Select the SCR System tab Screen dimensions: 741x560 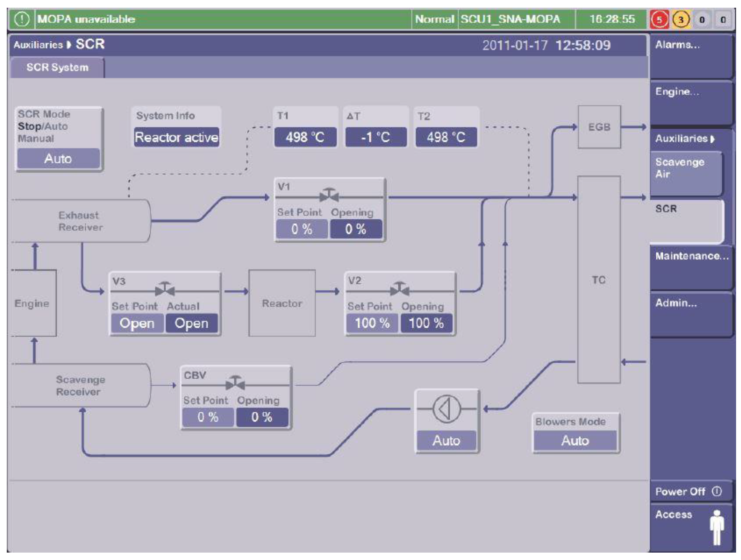click(x=57, y=67)
